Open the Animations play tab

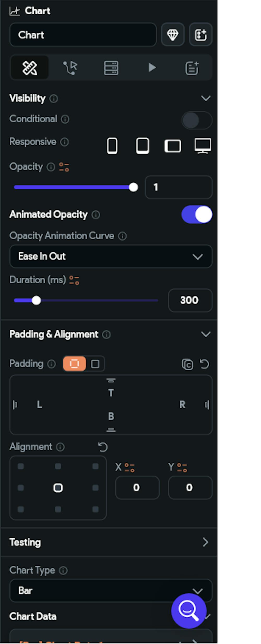coord(152,68)
